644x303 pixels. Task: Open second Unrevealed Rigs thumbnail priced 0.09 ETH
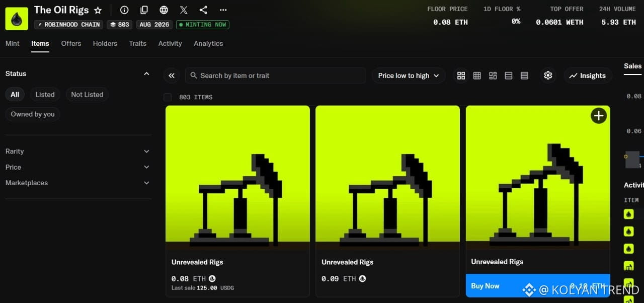[x=387, y=177]
